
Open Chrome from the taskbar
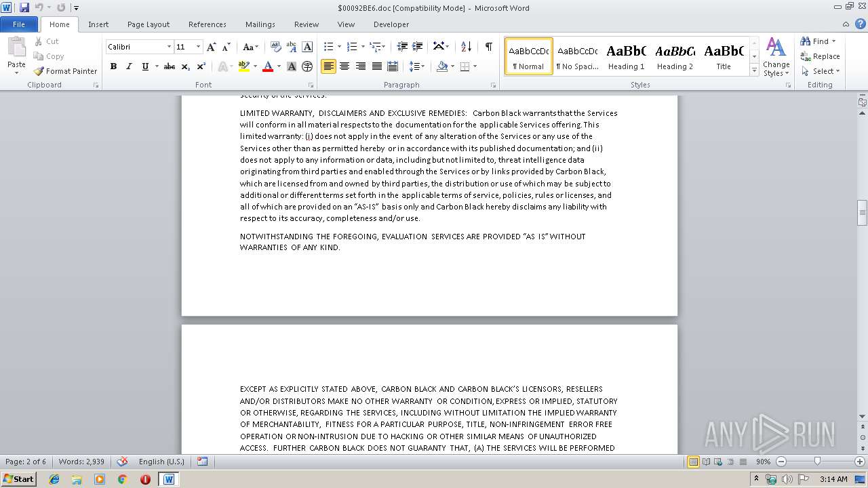pos(122,479)
